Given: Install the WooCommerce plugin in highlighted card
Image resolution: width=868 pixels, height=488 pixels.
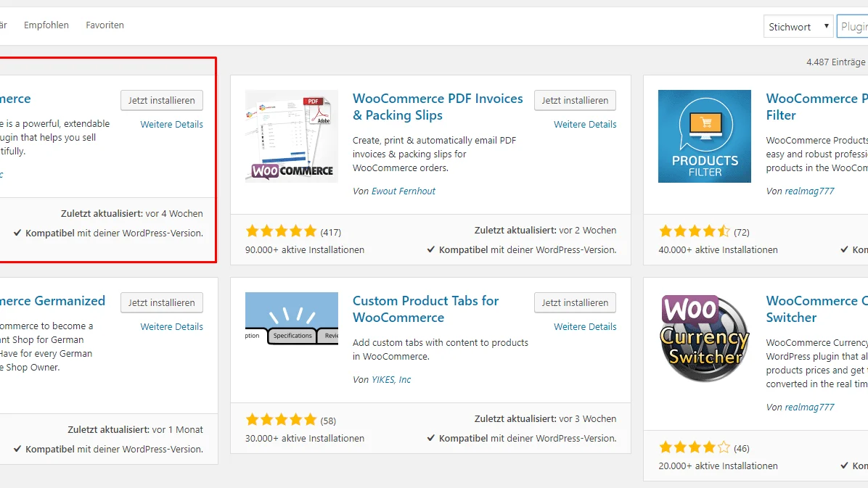Looking at the screenshot, I should tap(162, 100).
